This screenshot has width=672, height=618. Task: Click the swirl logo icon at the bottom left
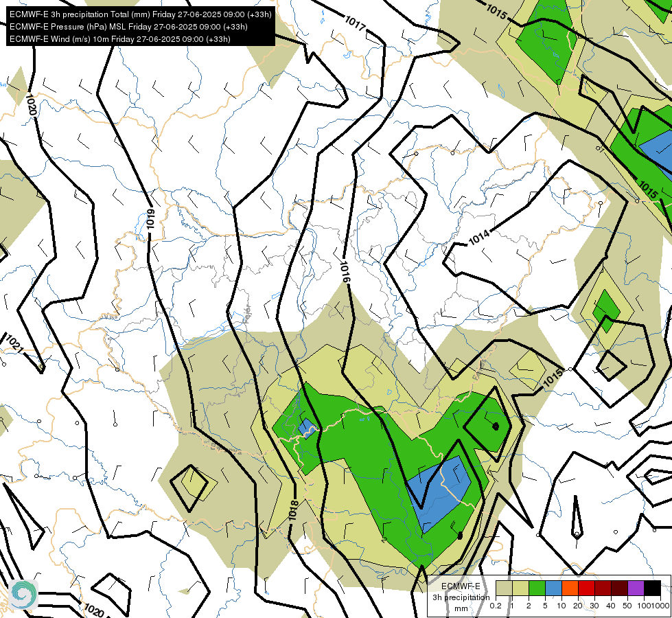click(23, 595)
